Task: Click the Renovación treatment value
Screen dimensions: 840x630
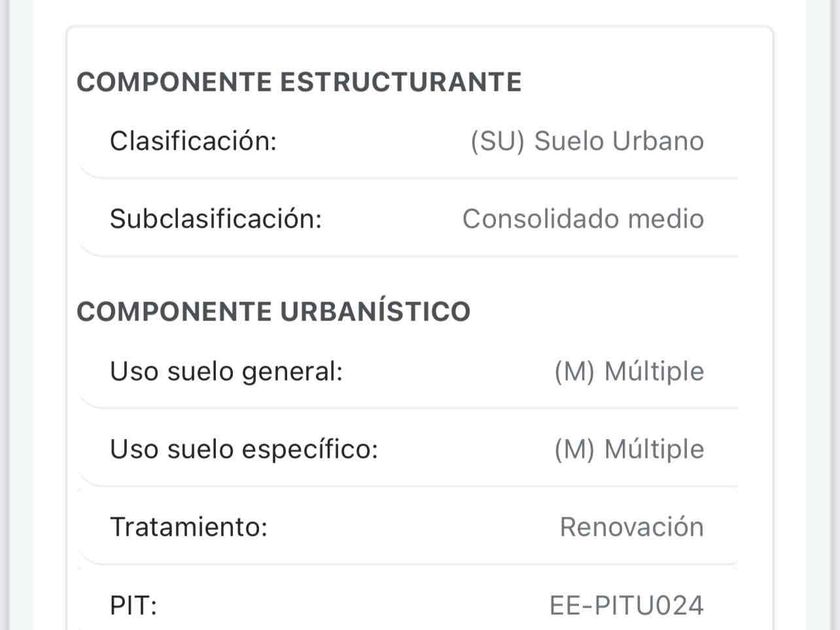Action: (631, 527)
